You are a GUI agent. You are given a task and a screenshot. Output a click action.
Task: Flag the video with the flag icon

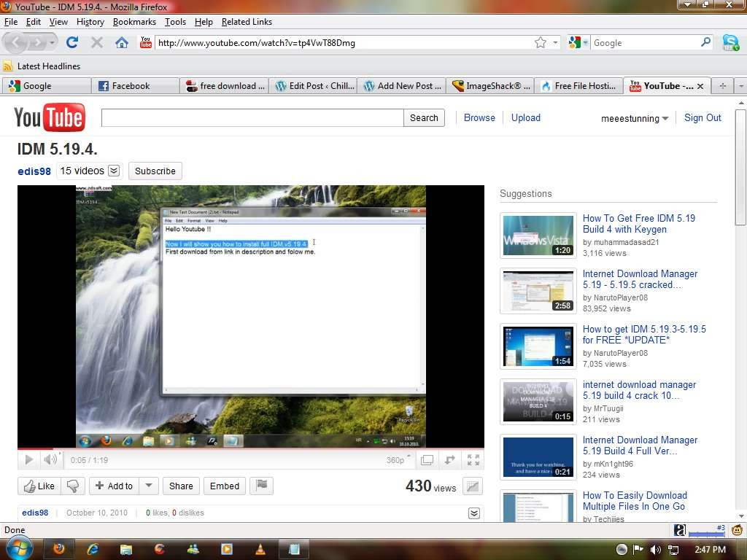tap(262, 486)
